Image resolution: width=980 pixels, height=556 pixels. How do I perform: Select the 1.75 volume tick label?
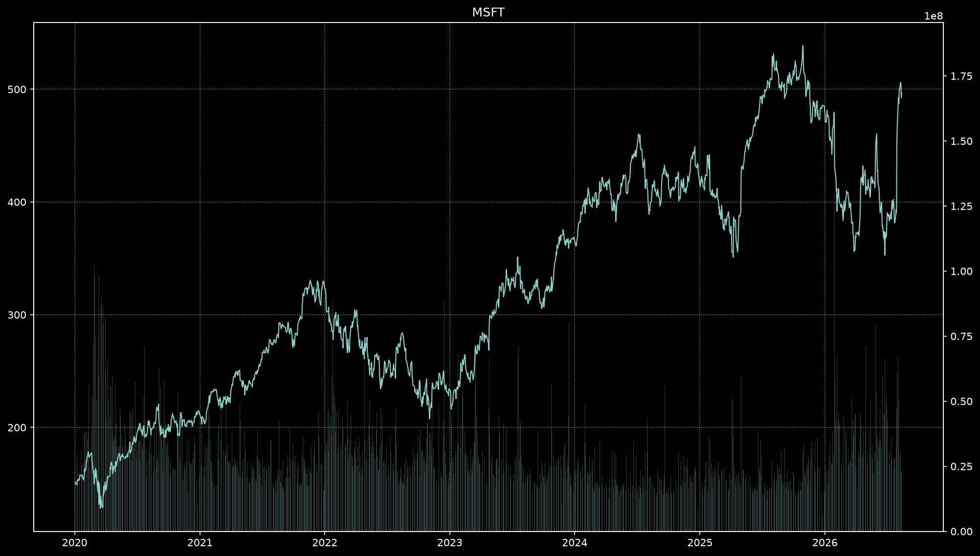[x=961, y=76]
